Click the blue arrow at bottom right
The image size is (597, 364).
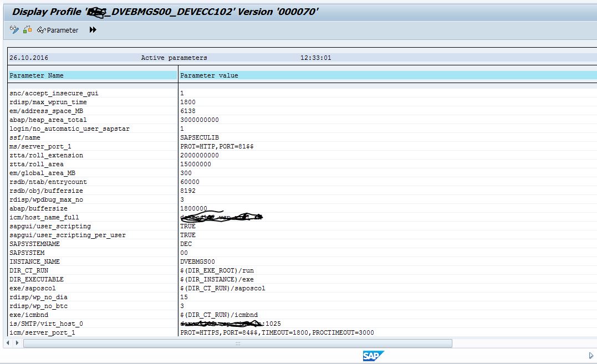591,356
